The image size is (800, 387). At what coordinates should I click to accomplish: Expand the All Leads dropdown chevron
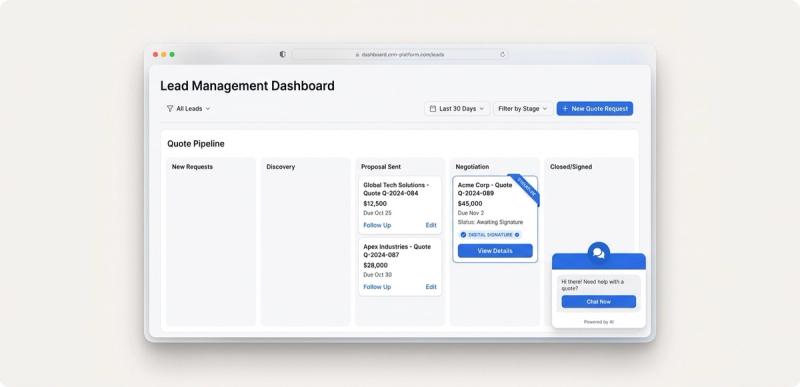208,109
